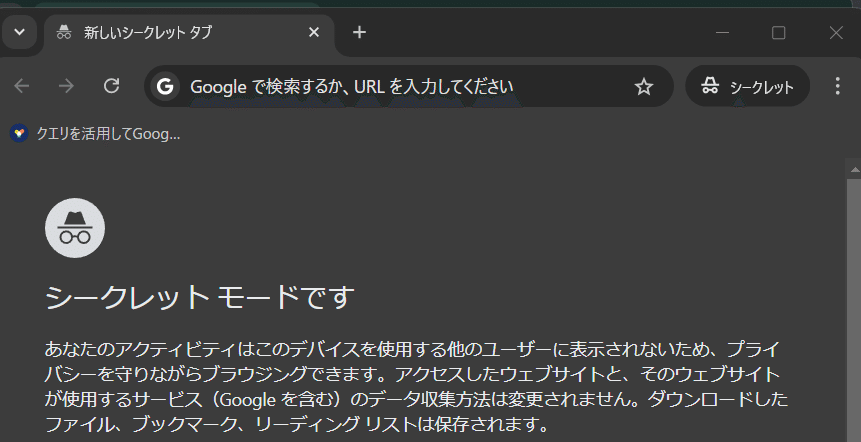Close the Chrome window
Screen dimensions: 861x442
(836, 33)
